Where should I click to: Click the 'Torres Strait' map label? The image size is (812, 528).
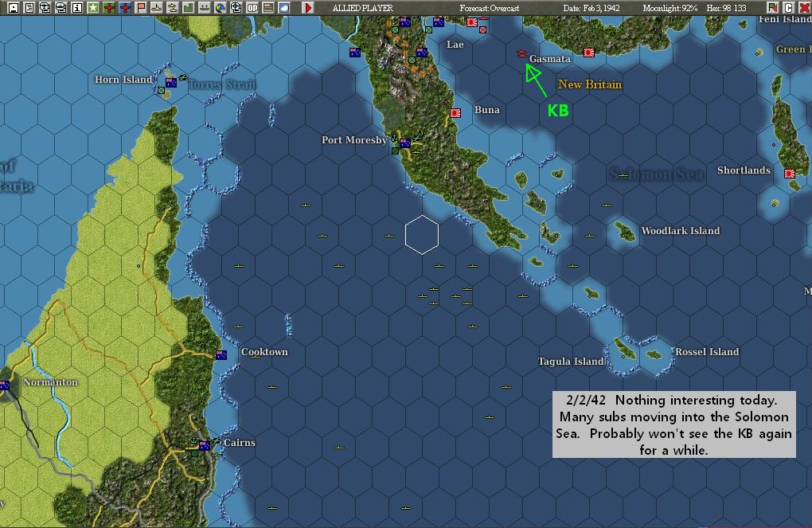(221, 84)
